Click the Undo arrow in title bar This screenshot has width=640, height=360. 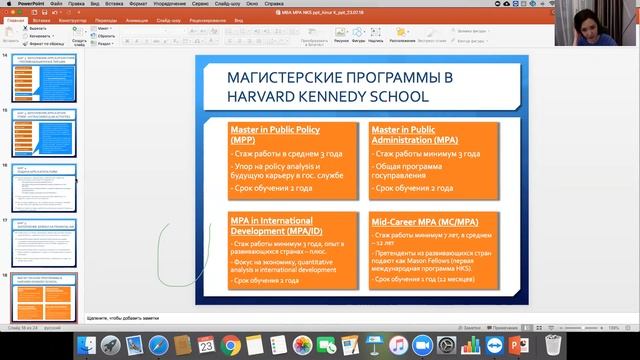55,13
